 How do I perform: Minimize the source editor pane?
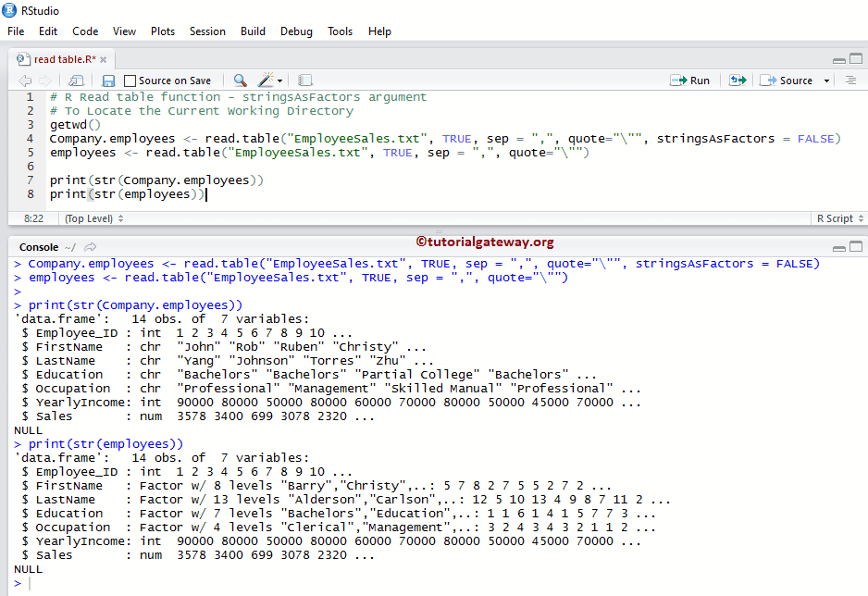coord(838,60)
